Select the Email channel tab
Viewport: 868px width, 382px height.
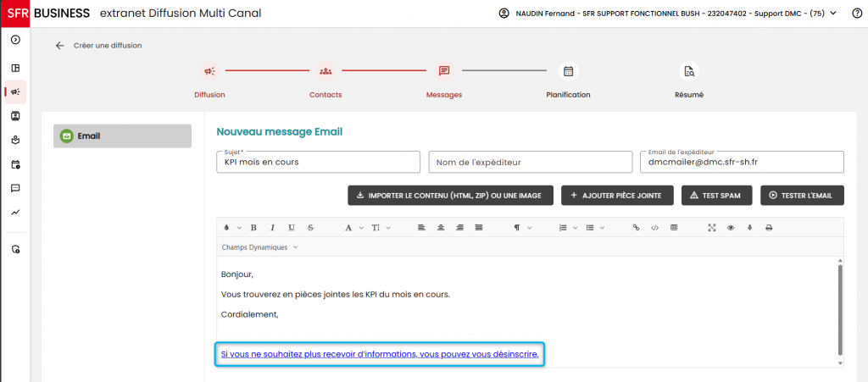(x=122, y=136)
